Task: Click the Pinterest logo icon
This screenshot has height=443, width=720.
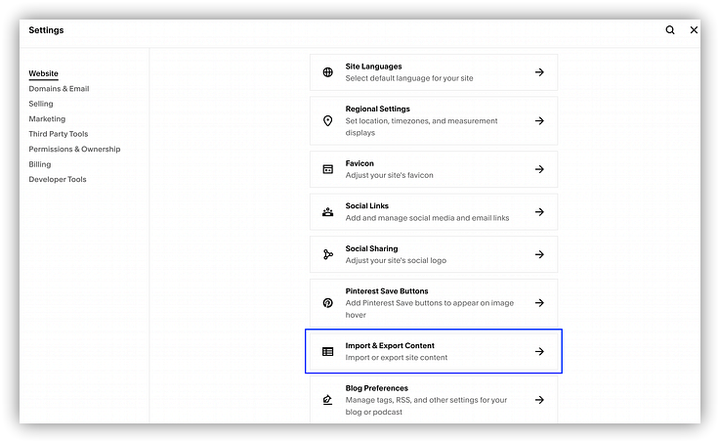Action: (327, 303)
